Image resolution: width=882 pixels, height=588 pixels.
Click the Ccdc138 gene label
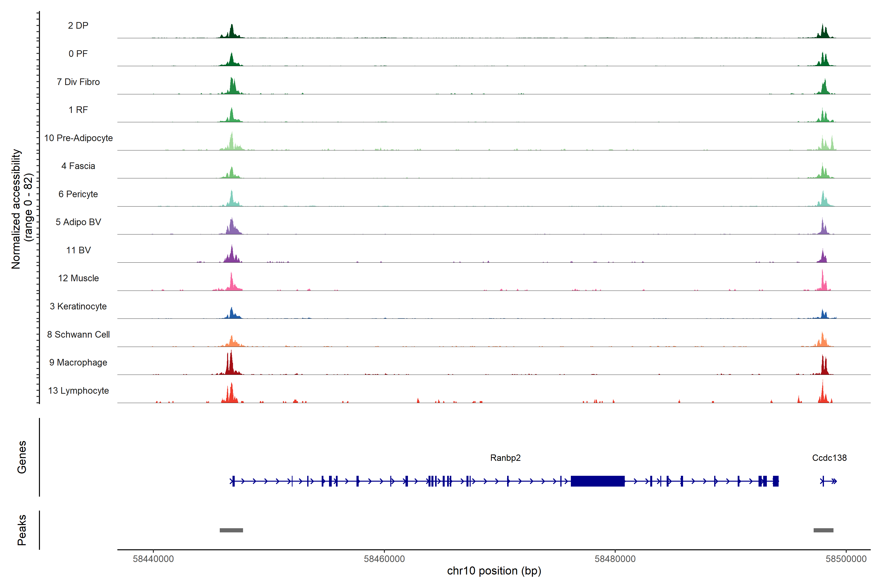pyautogui.click(x=829, y=458)
